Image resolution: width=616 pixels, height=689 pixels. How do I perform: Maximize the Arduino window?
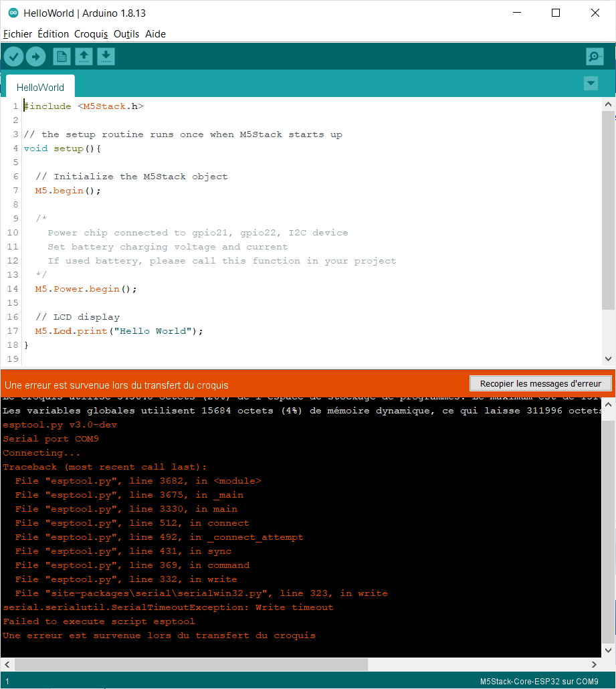[556, 13]
